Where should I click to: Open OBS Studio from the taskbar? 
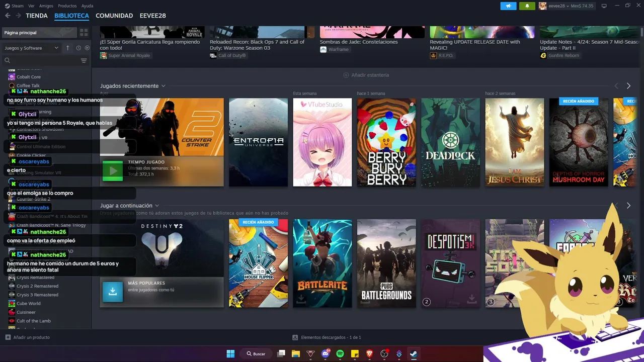[x=384, y=353]
